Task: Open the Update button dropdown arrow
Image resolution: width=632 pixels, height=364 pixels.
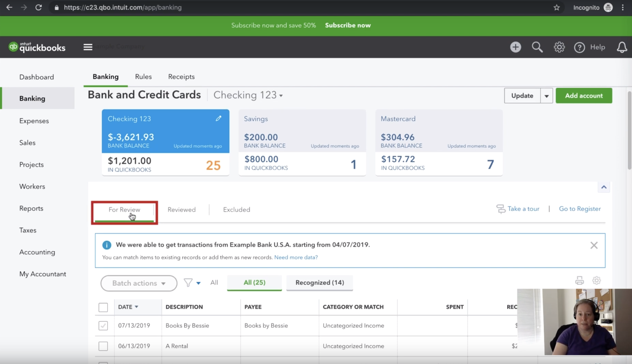Action: [x=546, y=96]
